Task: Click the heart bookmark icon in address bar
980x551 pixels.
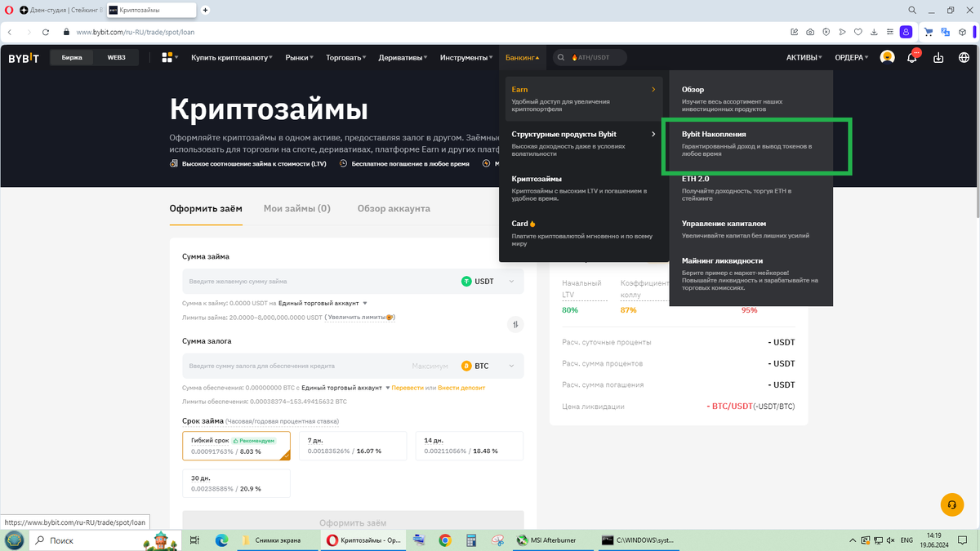Action: coord(857,32)
